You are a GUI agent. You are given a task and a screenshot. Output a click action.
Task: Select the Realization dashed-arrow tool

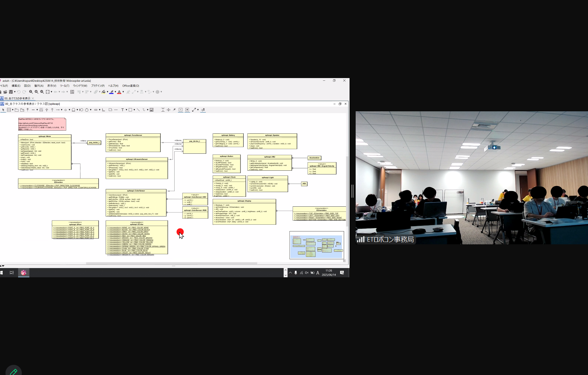coord(52,110)
